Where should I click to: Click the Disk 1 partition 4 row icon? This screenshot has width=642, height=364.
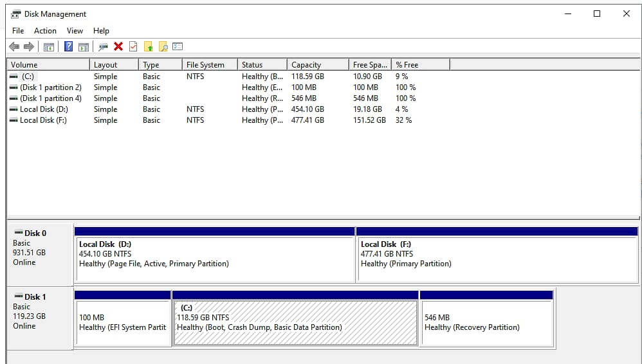click(14, 98)
